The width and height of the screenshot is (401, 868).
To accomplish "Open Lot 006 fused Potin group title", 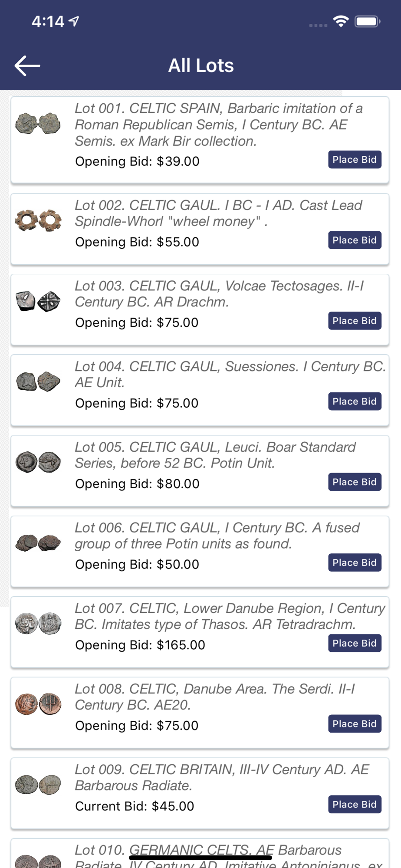I will click(217, 536).
